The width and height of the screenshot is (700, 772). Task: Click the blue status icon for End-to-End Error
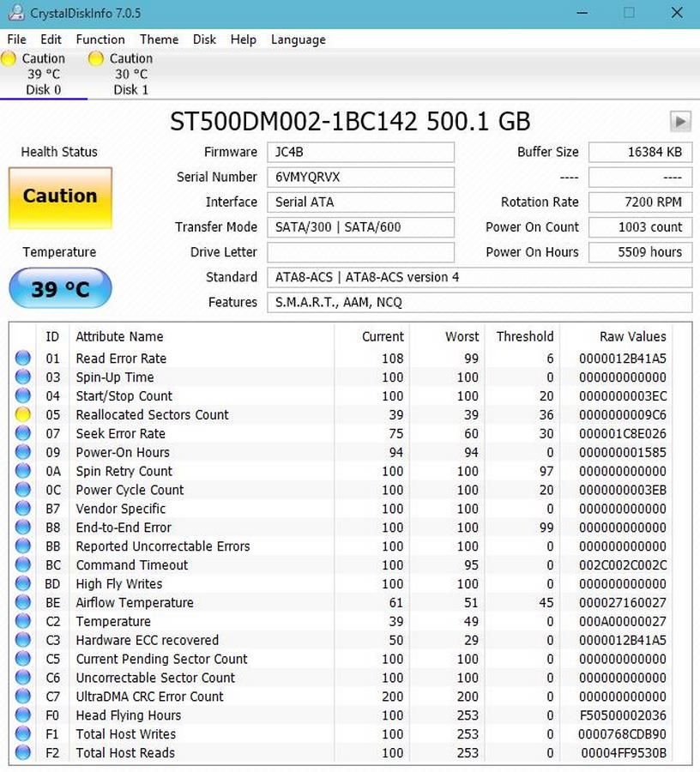click(22, 527)
